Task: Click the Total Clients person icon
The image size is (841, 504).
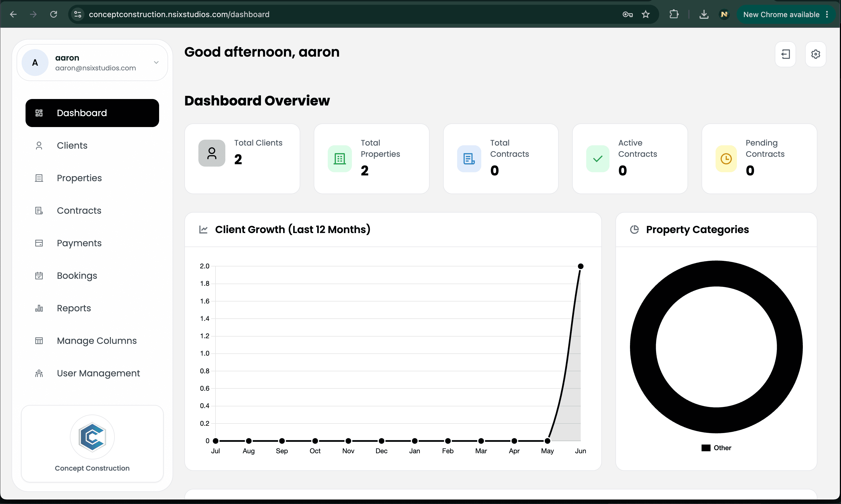Action: point(212,153)
